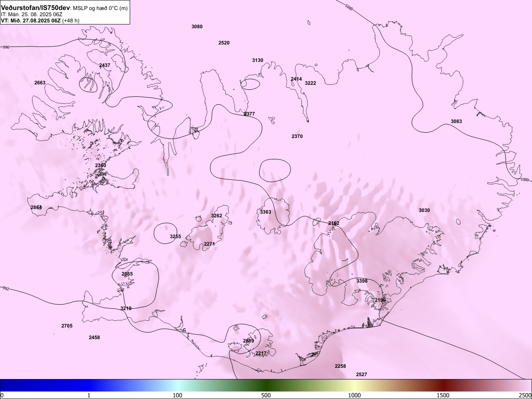532x399 pixels.
Task: Click the 2271 height value
Action: pos(209,244)
